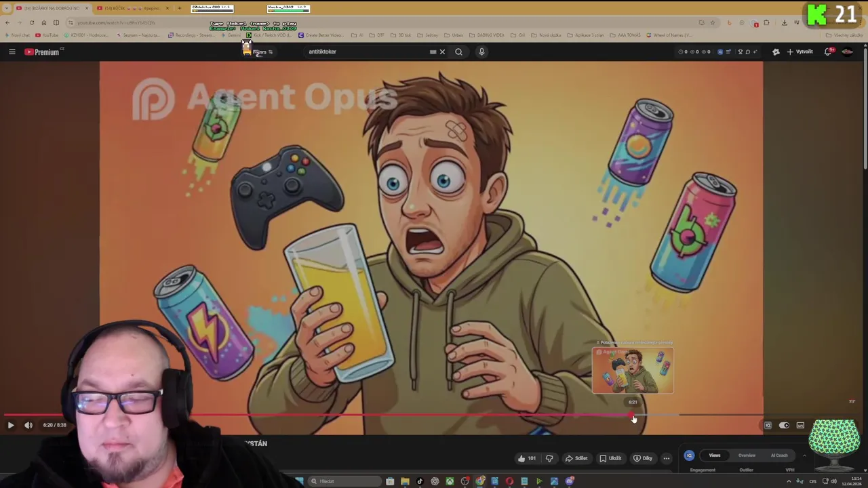Open the Urbex bookmark folder
868x488 pixels.
pos(454,35)
